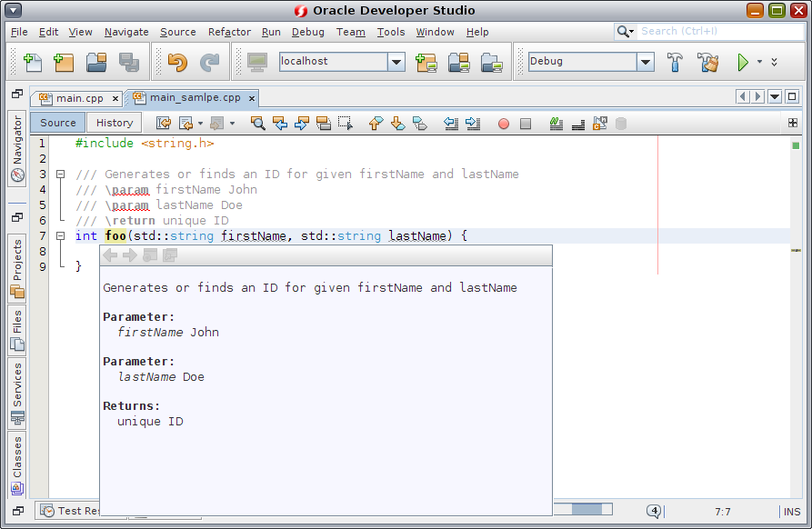The image size is (812, 529).
Task: Click the Find Selection magnifier icon
Action: [257, 124]
